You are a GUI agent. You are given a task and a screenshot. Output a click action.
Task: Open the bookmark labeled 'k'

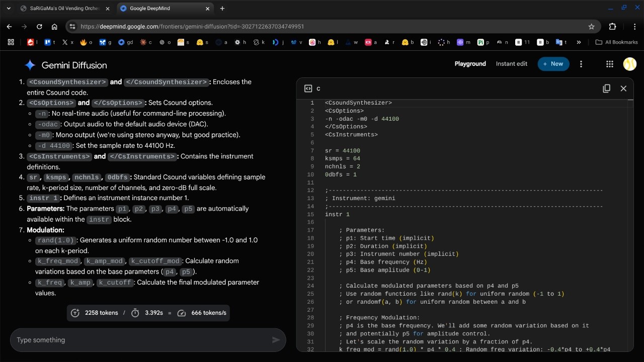[260, 42]
